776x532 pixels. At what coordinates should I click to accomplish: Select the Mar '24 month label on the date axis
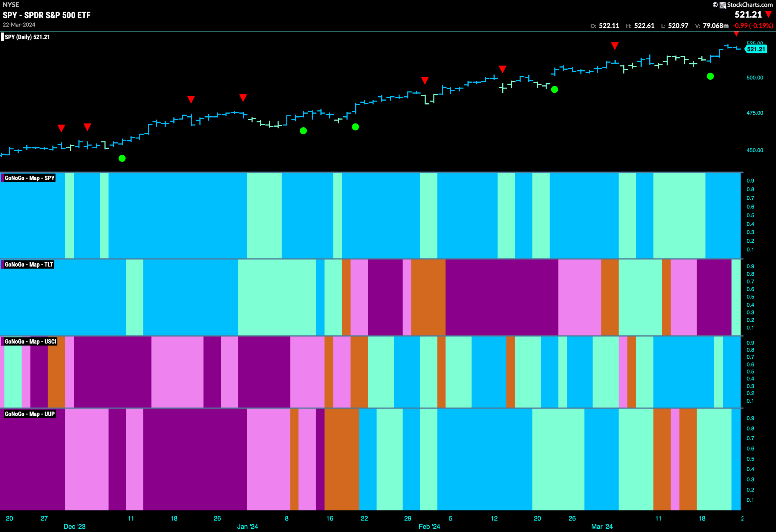[602, 526]
